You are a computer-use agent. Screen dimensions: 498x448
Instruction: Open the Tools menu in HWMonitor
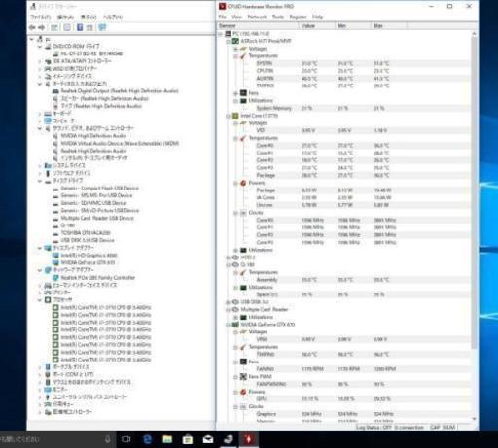click(278, 17)
